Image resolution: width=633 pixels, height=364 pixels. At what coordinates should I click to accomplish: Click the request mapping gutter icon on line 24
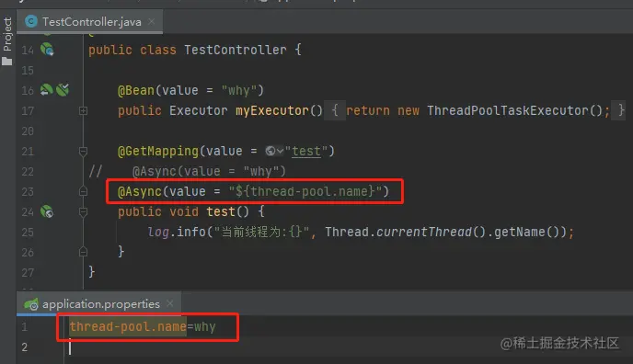tap(47, 211)
